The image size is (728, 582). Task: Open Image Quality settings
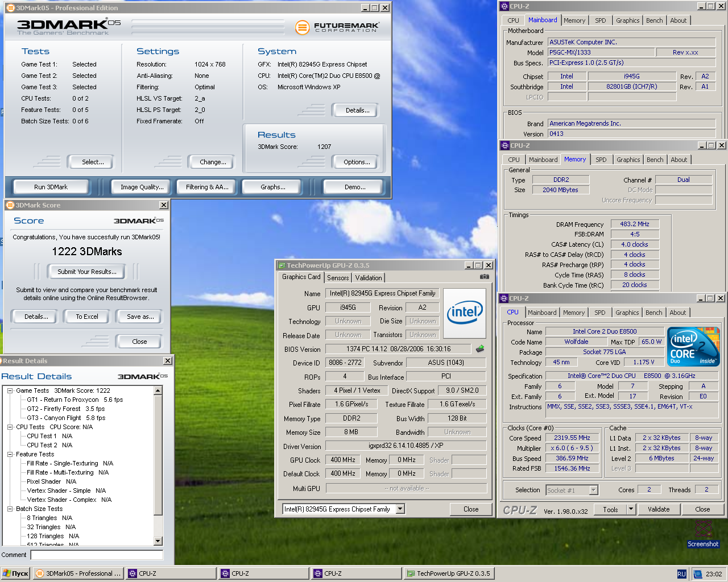pos(142,187)
